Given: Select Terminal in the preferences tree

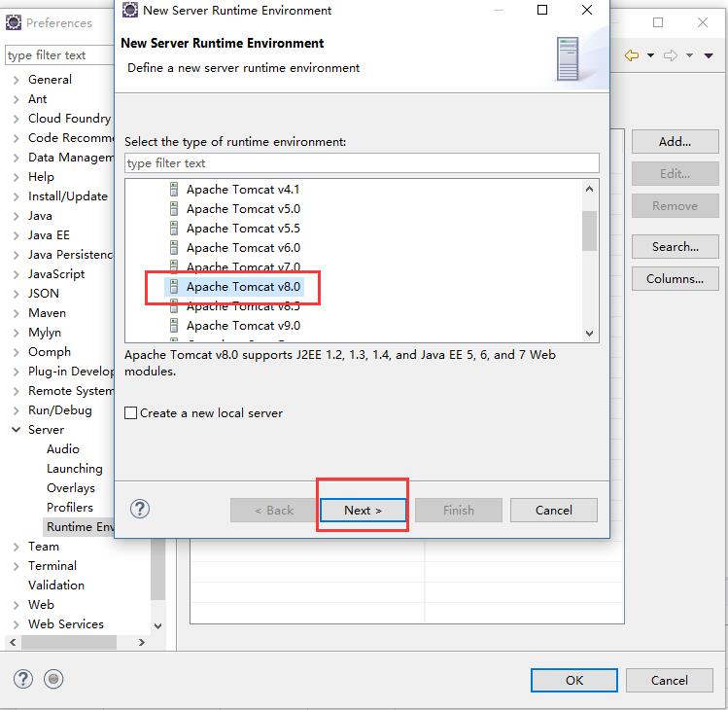Looking at the screenshot, I should coord(52,566).
